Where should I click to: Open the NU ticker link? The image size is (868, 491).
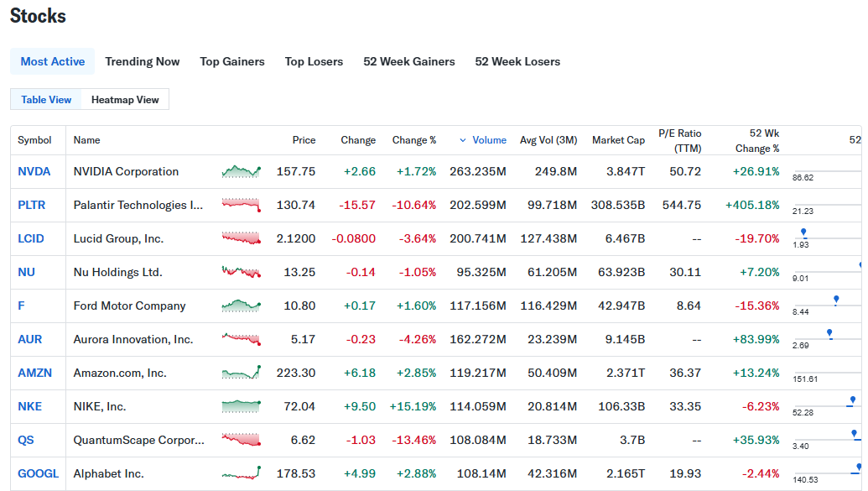click(26, 272)
